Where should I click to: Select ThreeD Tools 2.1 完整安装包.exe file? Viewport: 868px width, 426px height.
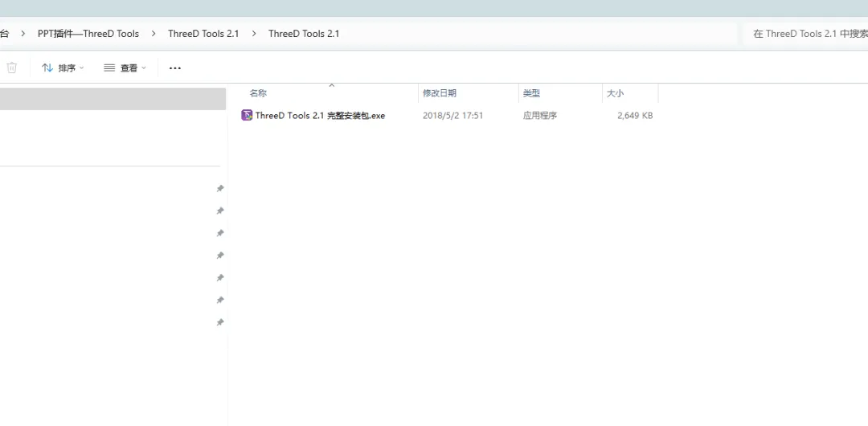(x=320, y=115)
